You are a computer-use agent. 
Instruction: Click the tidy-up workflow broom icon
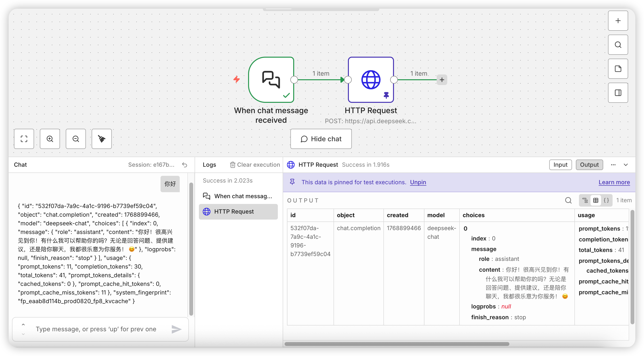tap(101, 139)
